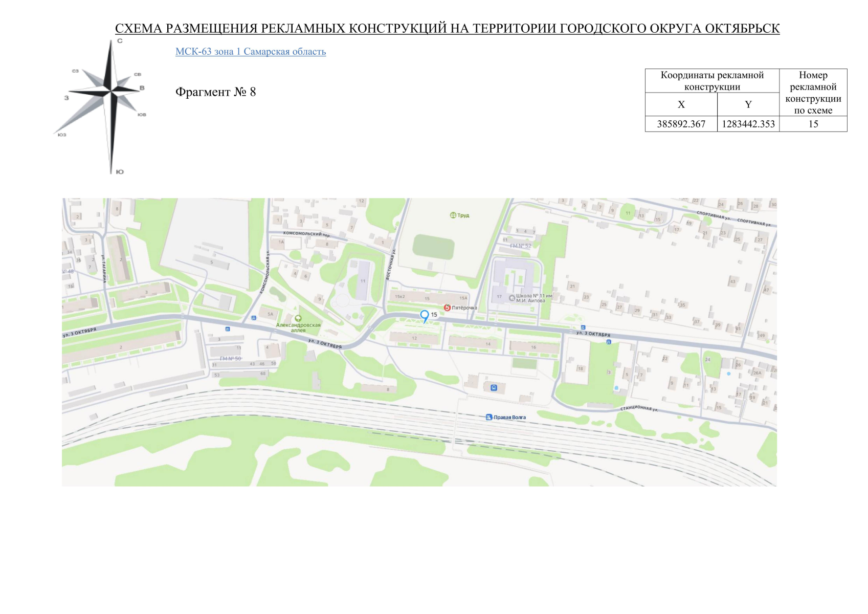Select the red Пятёрочка store icon
The width and height of the screenshot is (868, 614).
pyautogui.click(x=447, y=308)
